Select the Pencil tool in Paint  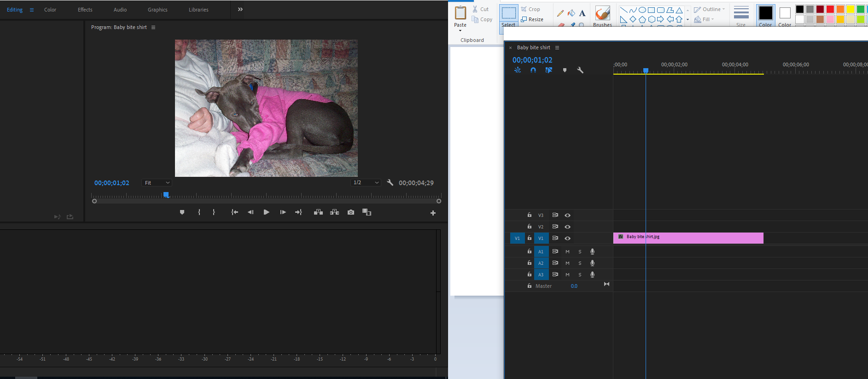pyautogui.click(x=560, y=13)
